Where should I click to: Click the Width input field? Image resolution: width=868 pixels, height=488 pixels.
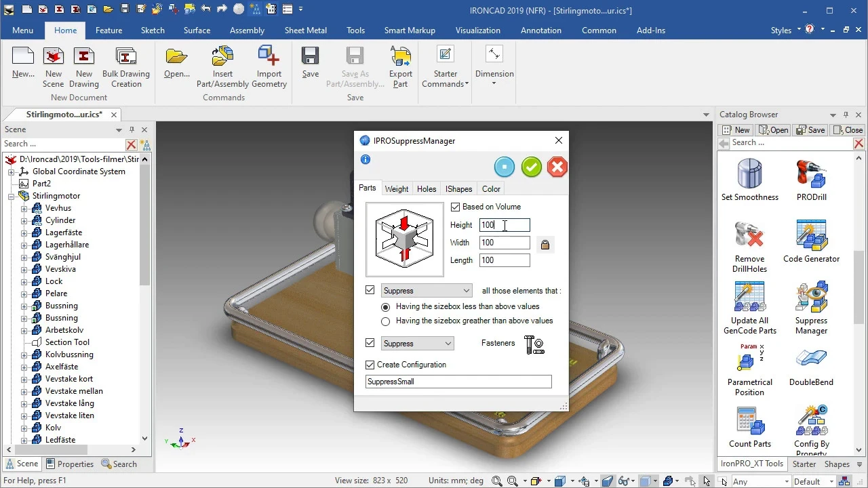[505, 243]
